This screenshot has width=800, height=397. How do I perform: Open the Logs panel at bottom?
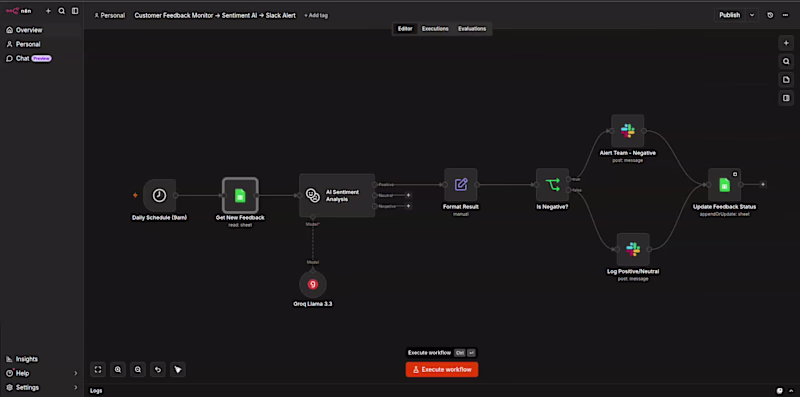(x=96, y=391)
